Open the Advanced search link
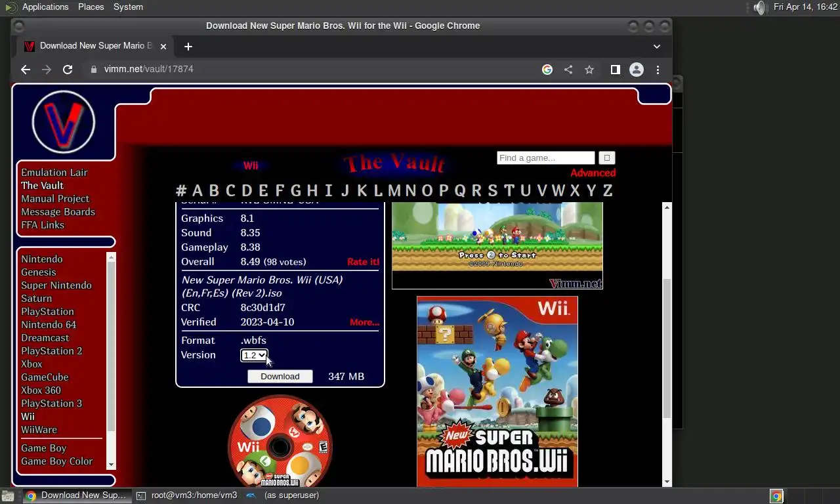Viewport: 840px width, 504px height. pos(593,173)
